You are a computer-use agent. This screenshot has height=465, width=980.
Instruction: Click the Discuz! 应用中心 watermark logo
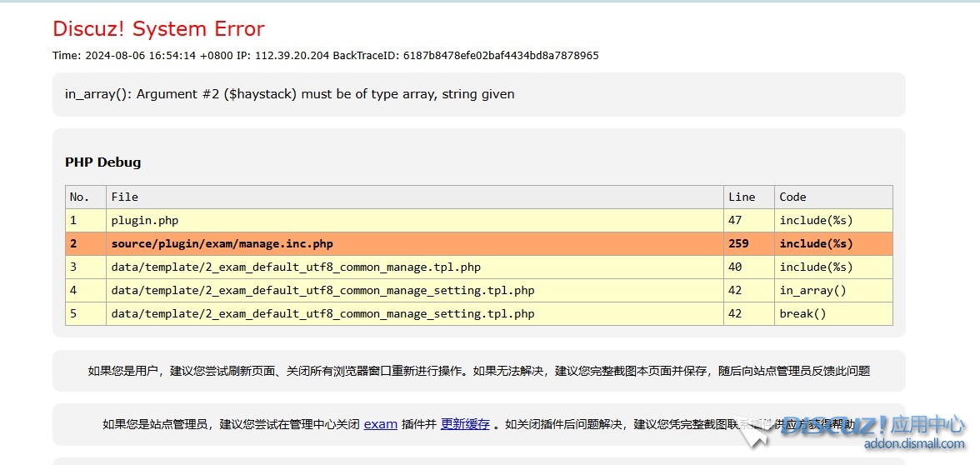coord(872,426)
